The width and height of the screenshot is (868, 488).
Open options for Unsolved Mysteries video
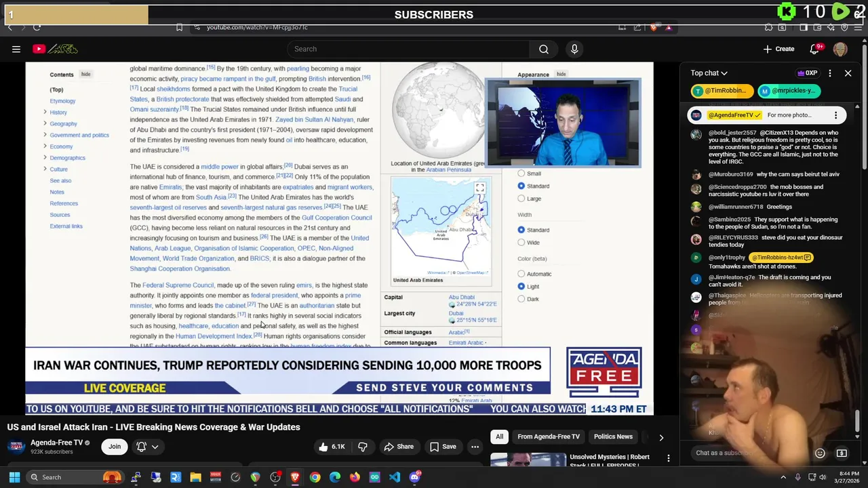tap(668, 459)
